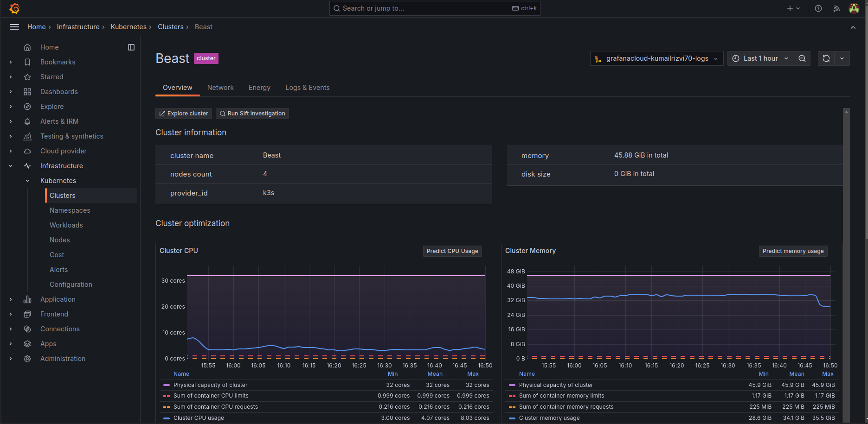The image size is (868, 424).
Task: Click the zoom out time range icon
Action: tap(802, 58)
